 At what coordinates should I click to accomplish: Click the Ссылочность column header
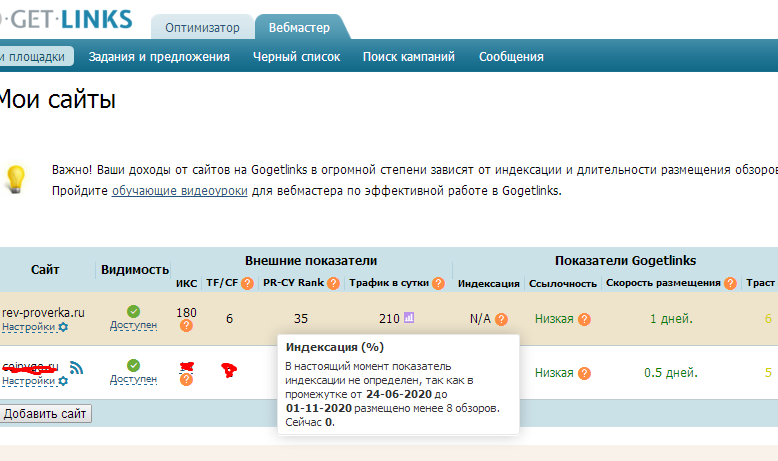563,283
